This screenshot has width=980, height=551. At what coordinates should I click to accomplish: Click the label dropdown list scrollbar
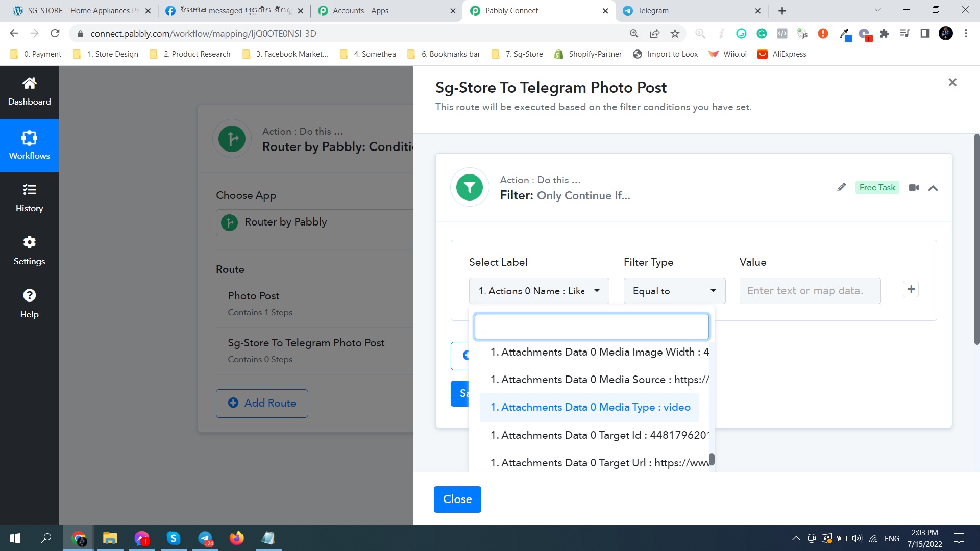click(712, 459)
